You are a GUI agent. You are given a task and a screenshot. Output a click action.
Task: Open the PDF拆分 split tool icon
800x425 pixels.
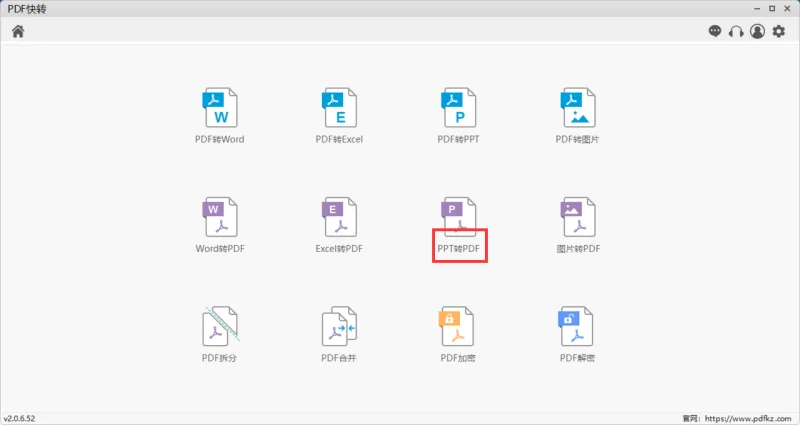pos(221,326)
